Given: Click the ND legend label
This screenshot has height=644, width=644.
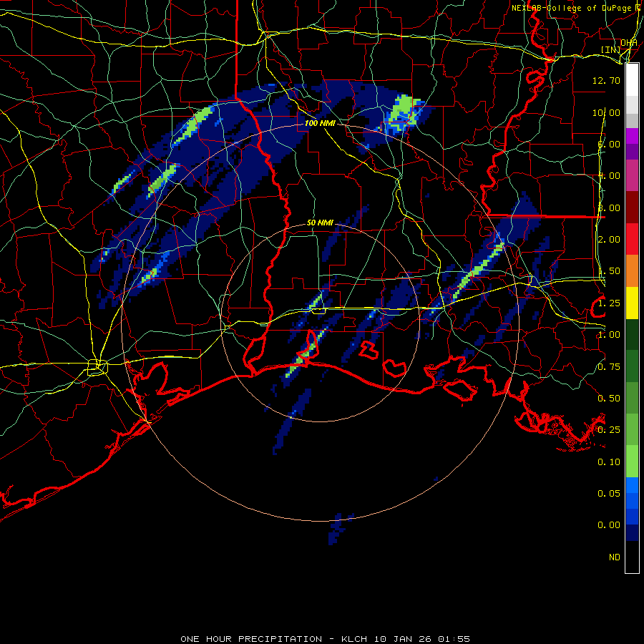Looking at the screenshot, I should point(615,557).
